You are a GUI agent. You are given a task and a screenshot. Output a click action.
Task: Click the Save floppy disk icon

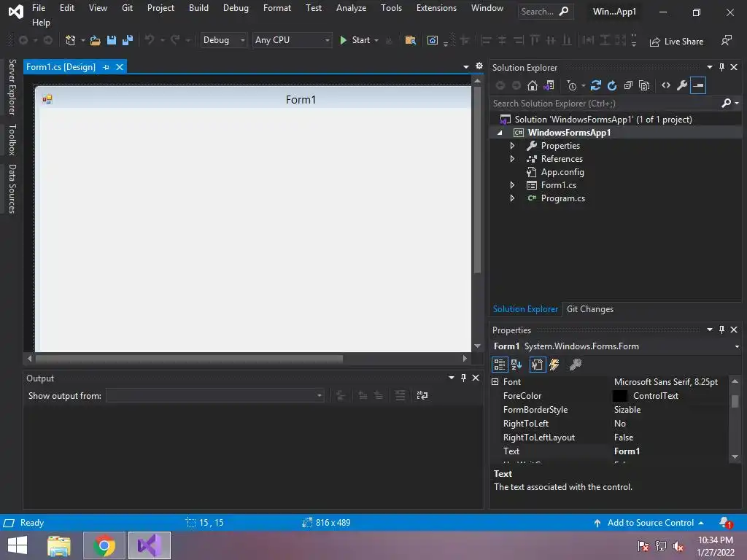click(x=112, y=41)
